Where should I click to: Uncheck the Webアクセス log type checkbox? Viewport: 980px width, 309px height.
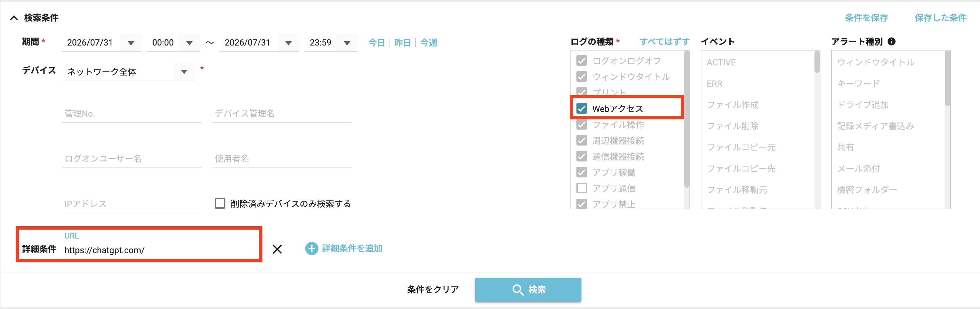(x=582, y=108)
